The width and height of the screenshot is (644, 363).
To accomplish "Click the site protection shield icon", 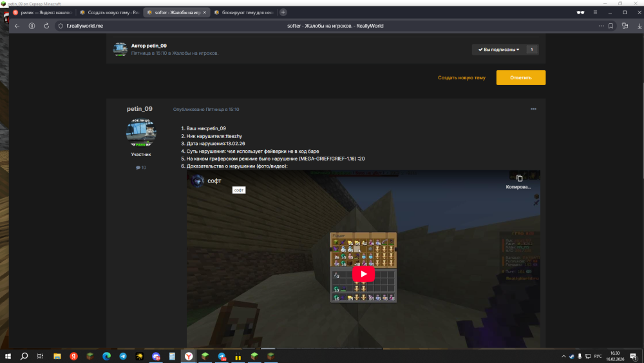I will tap(61, 26).
